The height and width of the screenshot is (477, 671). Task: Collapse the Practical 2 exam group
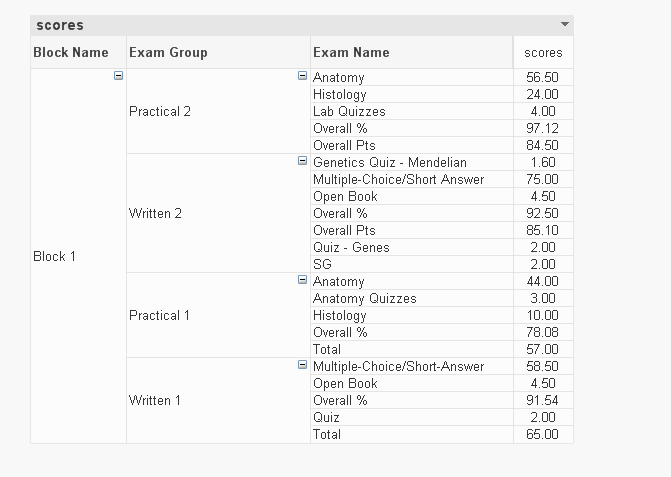(302, 76)
